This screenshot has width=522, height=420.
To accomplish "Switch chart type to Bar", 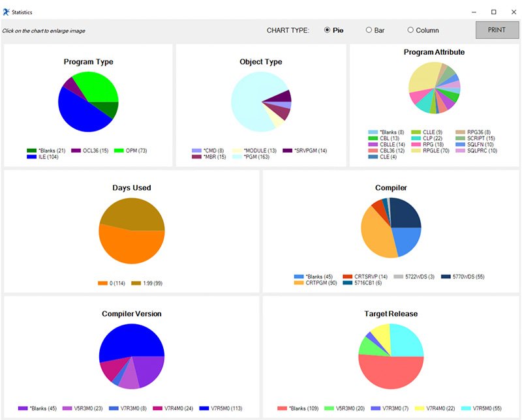I will pos(369,30).
